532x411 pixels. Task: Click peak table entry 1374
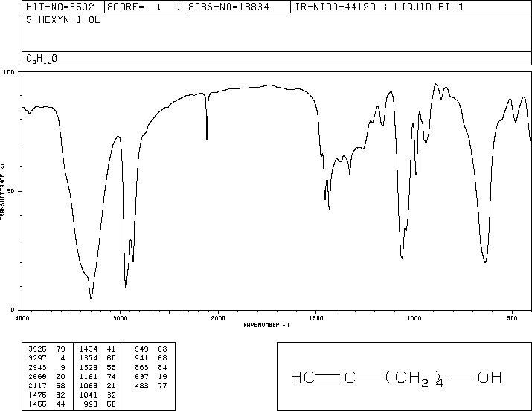(89, 358)
